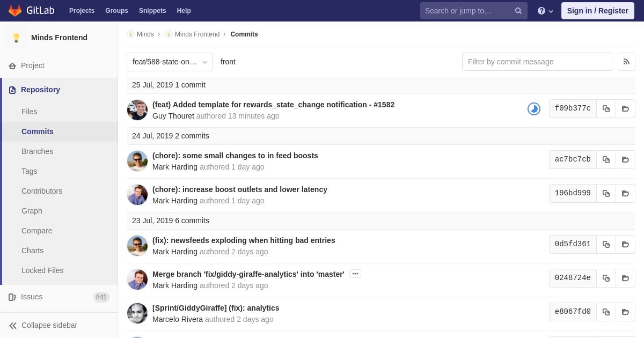
Task: Copy commit SHA 196bd999
Action: pos(606,193)
